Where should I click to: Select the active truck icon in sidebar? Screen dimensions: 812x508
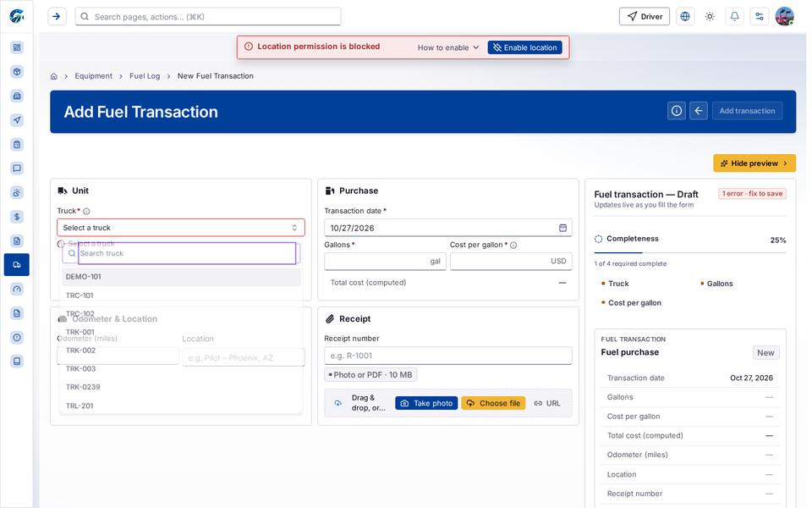pyautogui.click(x=17, y=265)
